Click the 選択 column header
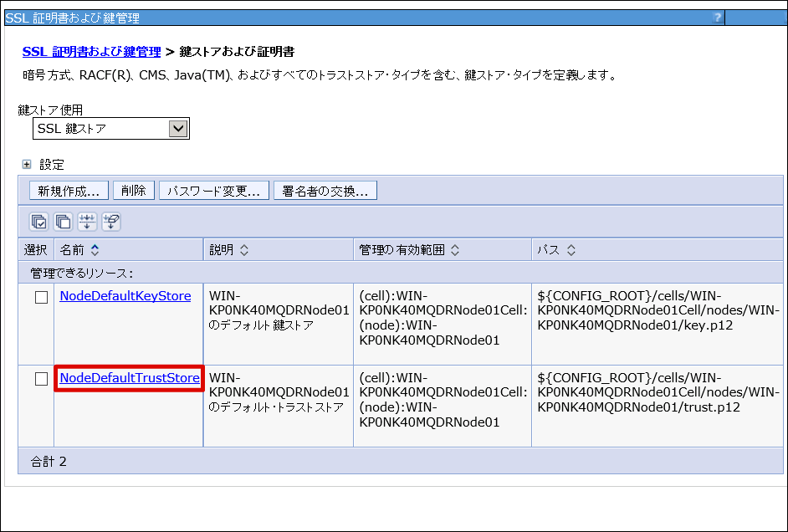Screen dimensions: 788x532 [x=36, y=249]
